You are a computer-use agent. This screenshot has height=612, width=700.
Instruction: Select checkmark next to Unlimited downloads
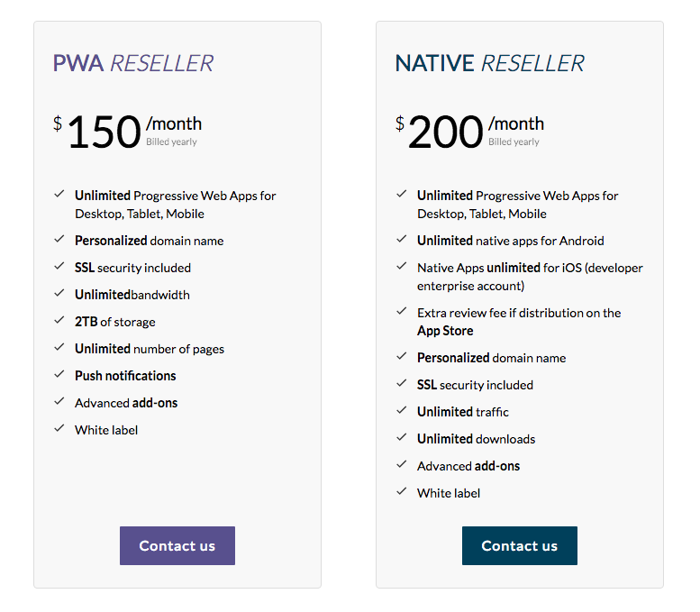(402, 438)
